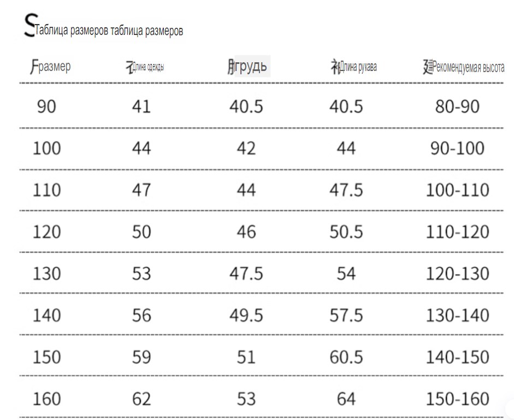Viewport: 514px width, 420px height.
Task: Click the 'Длина одежды' column header
Action: pos(148,67)
